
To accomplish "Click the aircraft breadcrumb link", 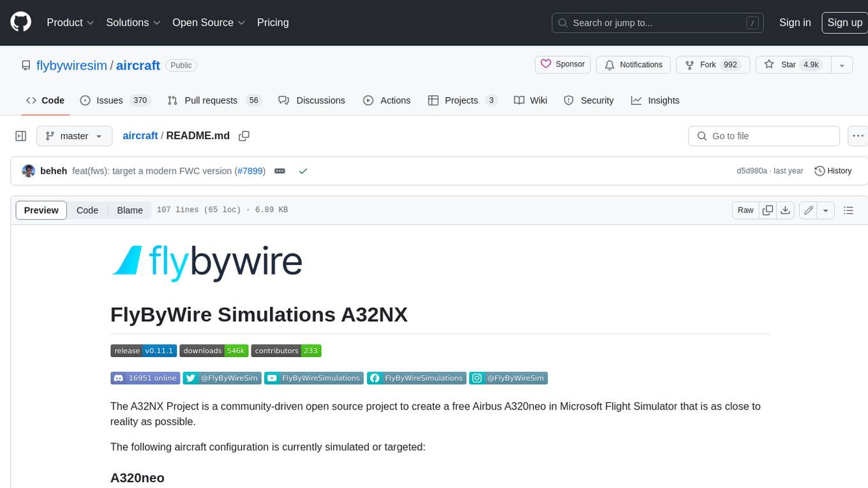I will point(140,135).
